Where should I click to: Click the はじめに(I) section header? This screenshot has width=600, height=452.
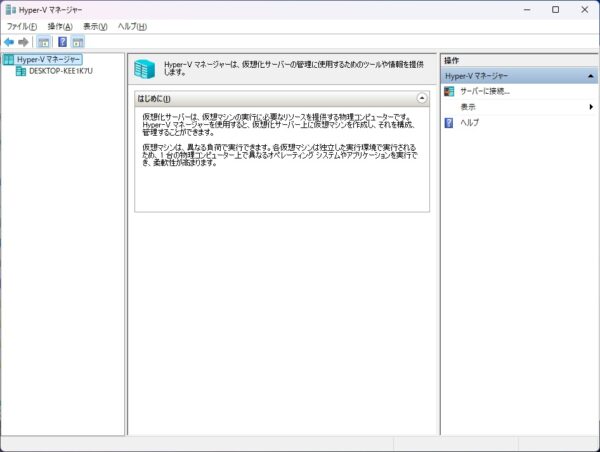tap(282, 99)
